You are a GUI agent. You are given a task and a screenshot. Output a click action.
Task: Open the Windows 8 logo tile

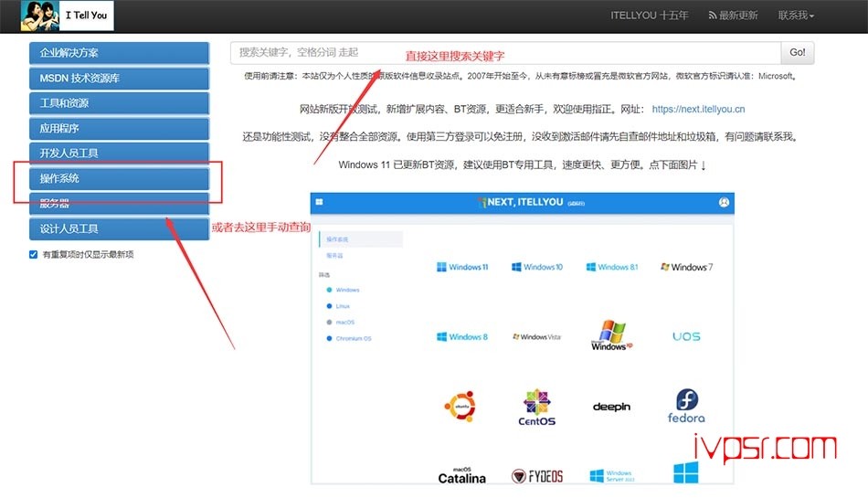pos(462,336)
